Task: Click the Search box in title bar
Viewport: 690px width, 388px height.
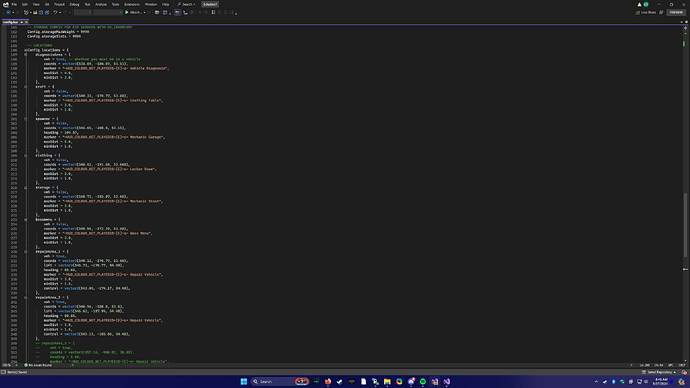Action: coord(186,4)
